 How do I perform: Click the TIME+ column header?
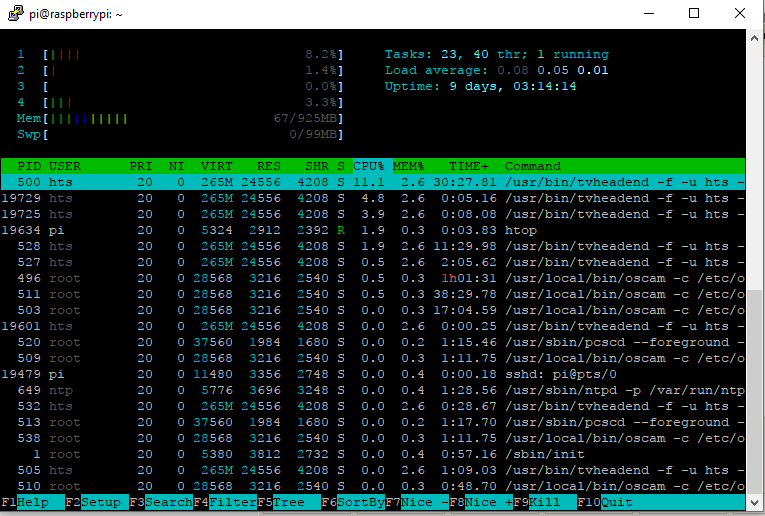coord(469,166)
